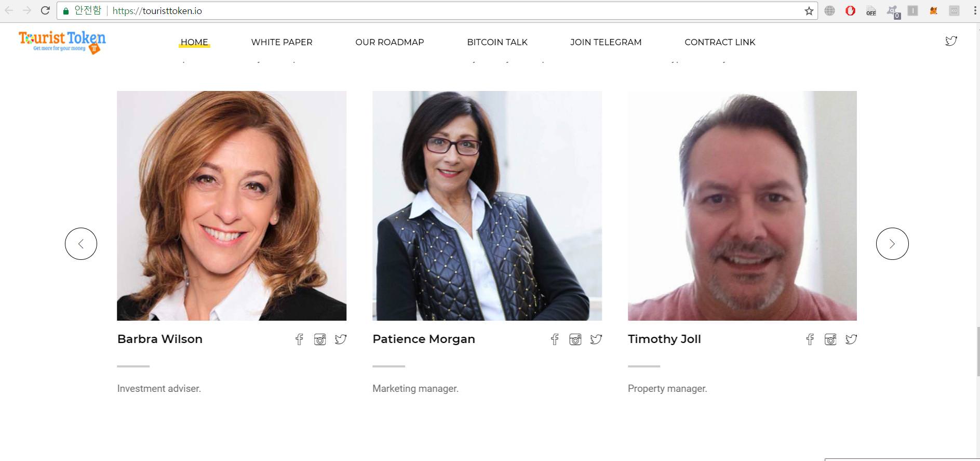Viewport: 980px width, 461px height.
Task: Open the CONTRACT LINK nav item
Action: coord(720,42)
